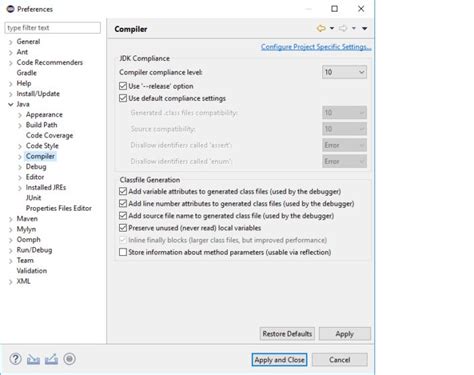Click the forward navigation arrow icon
Viewport: 474px width, 375px height.
pyautogui.click(x=343, y=28)
